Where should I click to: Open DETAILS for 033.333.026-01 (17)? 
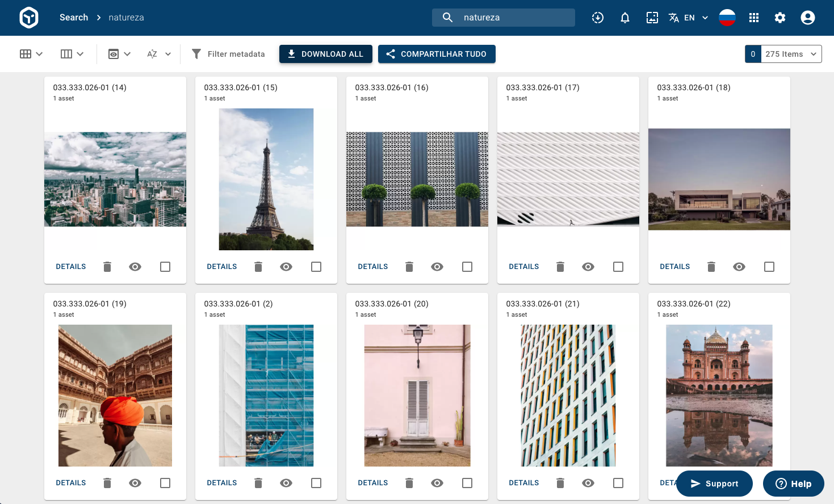[x=524, y=267]
